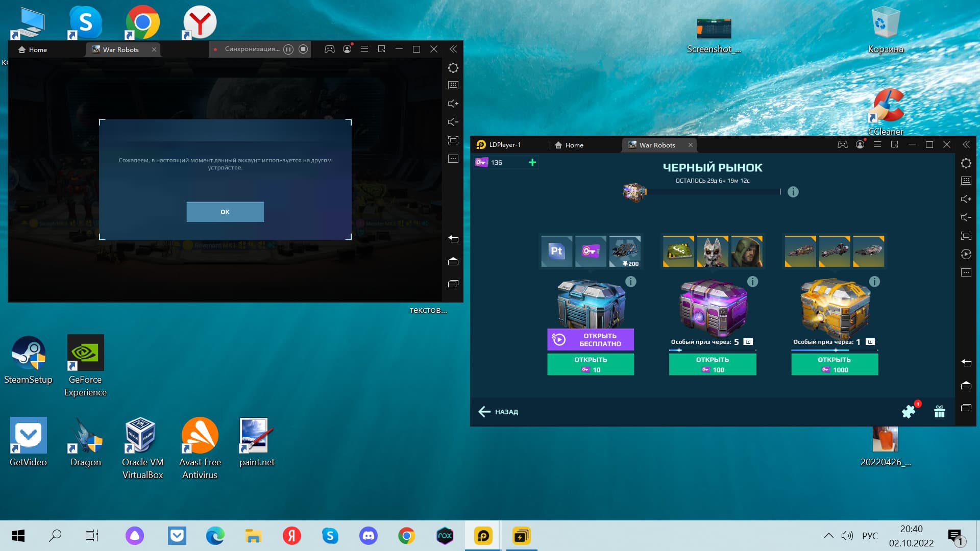Close War Robots tab in right LDPlayer
This screenshot has width=980, height=551.
[x=691, y=145]
